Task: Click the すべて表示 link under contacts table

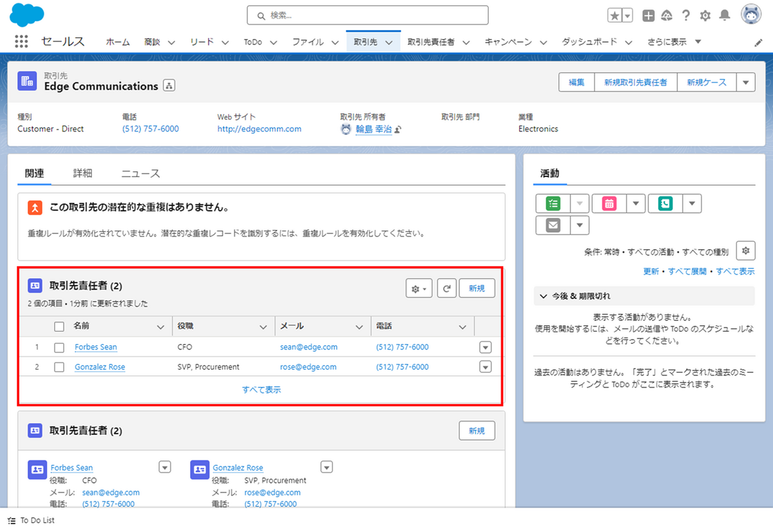Action: [261, 390]
